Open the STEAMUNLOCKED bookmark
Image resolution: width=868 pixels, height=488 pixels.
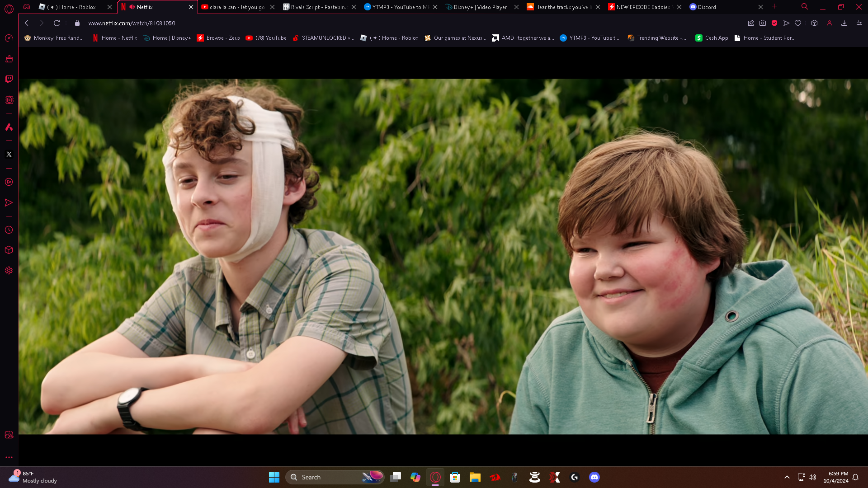coord(324,38)
